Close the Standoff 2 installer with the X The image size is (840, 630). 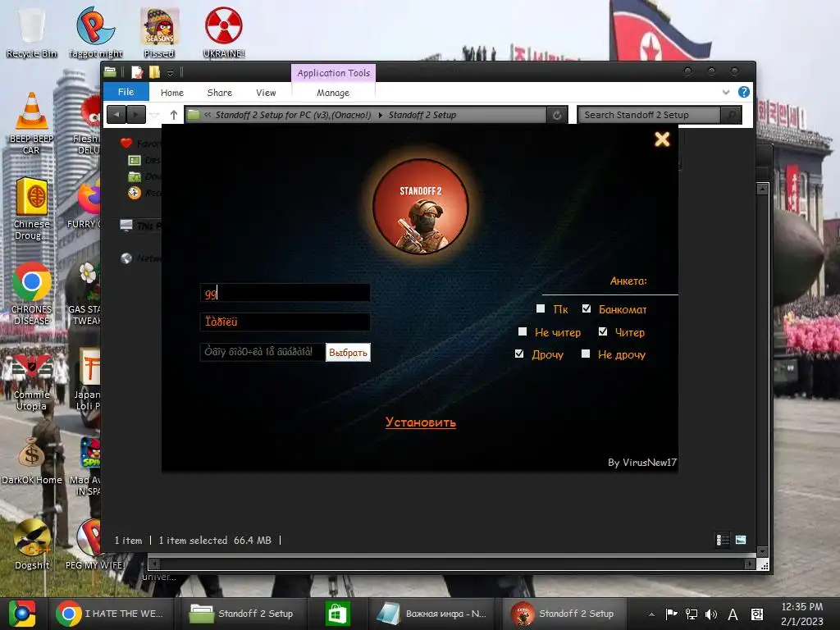(662, 139)
